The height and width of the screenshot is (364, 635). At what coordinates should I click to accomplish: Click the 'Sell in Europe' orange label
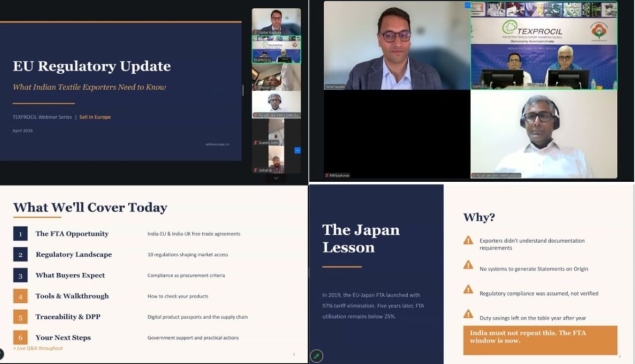click(x=95, y=117)
